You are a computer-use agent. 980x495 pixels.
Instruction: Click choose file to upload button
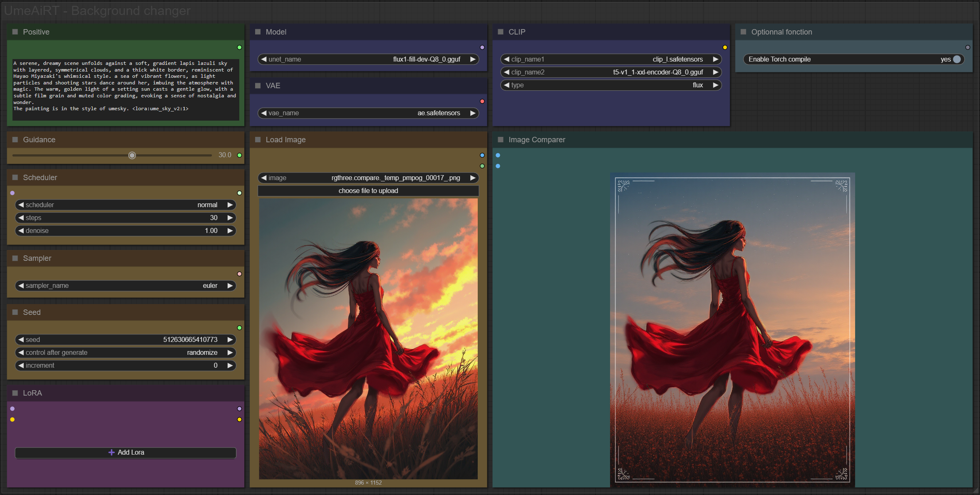tap(368, 191)
